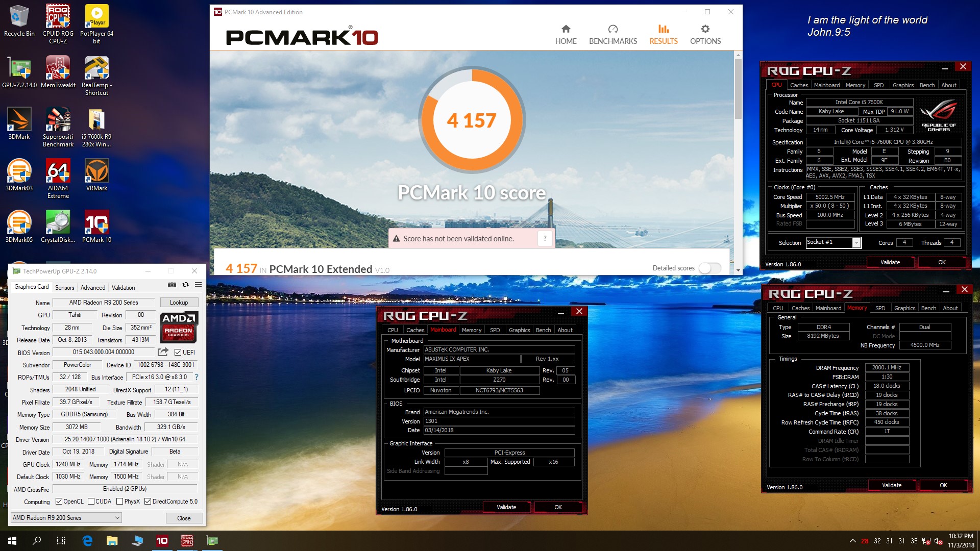Click OK in Mainboard CPU-Z window
The width and height of the screenshot is (980, 551).
pyautogui.click(x=558, y=507)
